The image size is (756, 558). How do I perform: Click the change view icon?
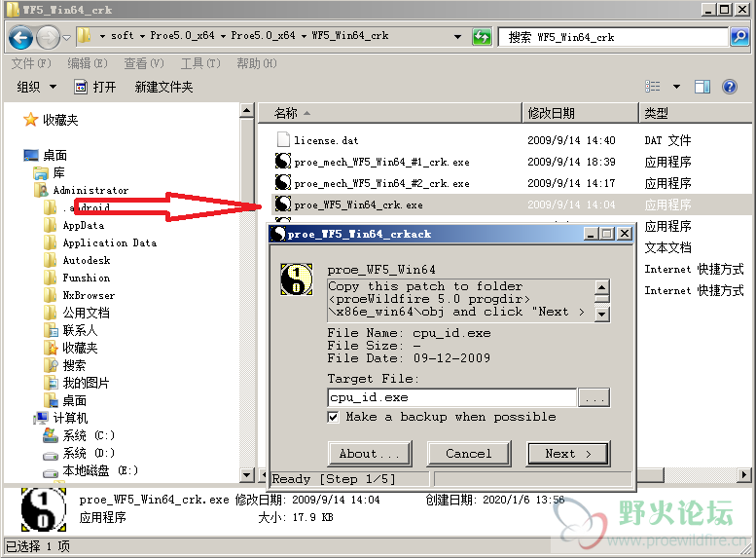[x=652, y=87]
